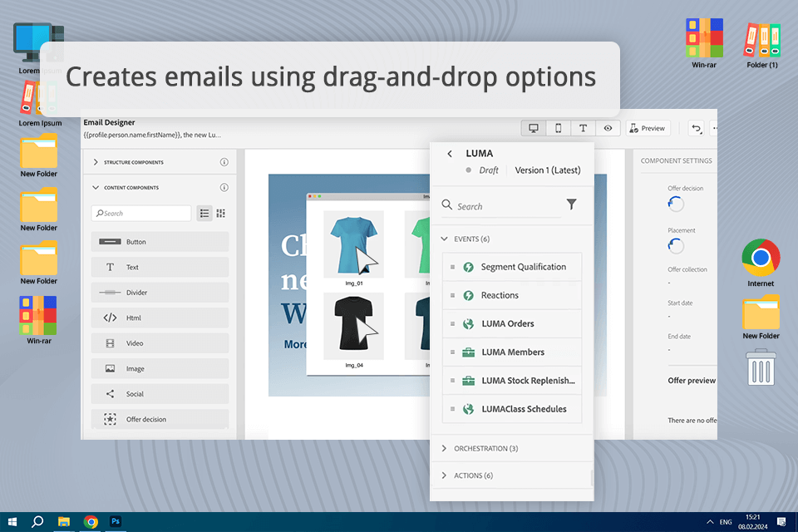Screen dimensions: 798x532
Task: Select the Image component
Action: [x=160, y=368]
